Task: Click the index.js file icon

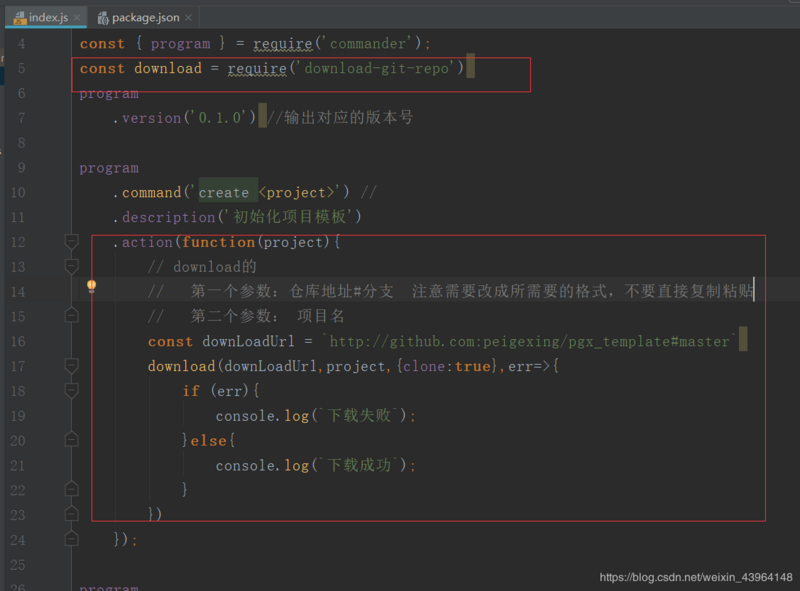Action: (x=20, y=18)
